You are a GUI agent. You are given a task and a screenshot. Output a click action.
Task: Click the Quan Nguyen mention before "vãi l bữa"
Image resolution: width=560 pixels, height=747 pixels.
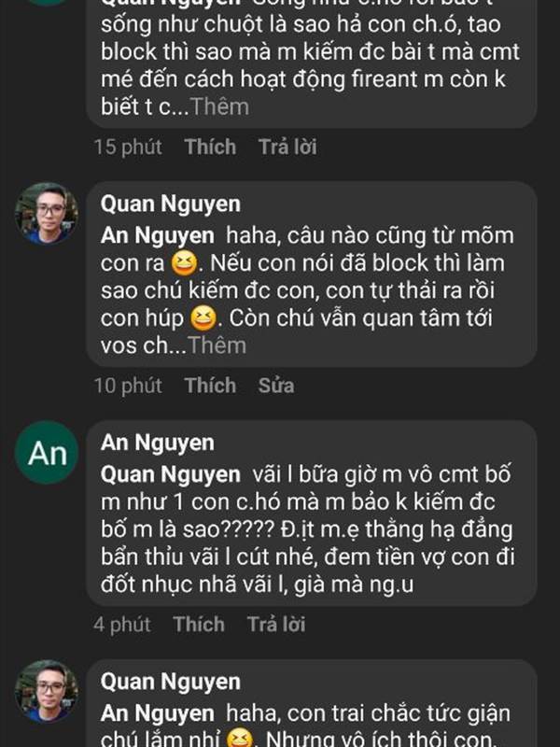[x=171, y=475]
